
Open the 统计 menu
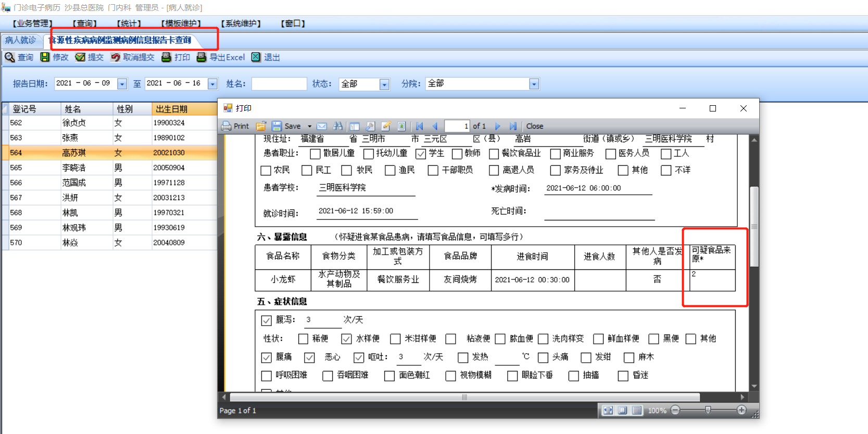pyautogui.click(x=129, y=23)
